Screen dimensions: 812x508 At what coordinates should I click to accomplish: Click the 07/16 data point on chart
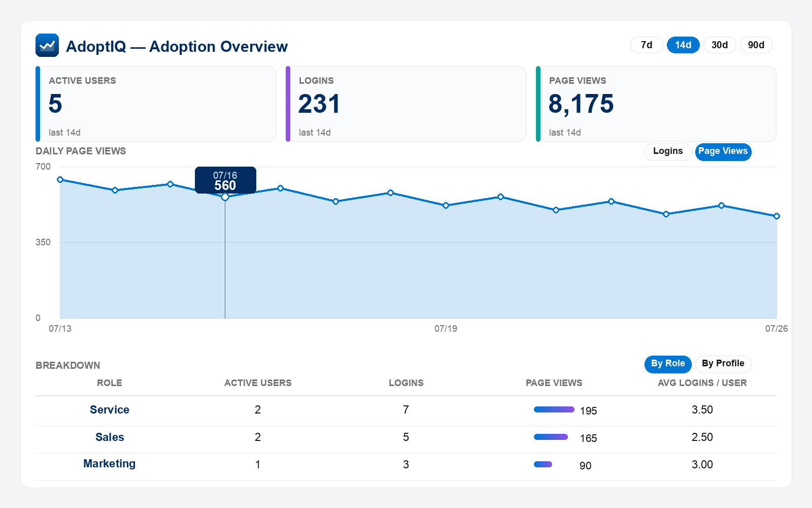(225, 197)
